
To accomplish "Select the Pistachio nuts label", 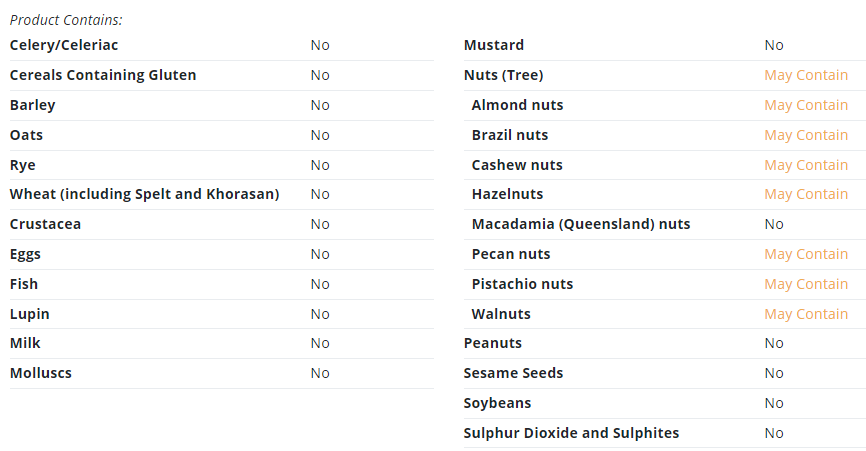I will (x=522, y=284).
